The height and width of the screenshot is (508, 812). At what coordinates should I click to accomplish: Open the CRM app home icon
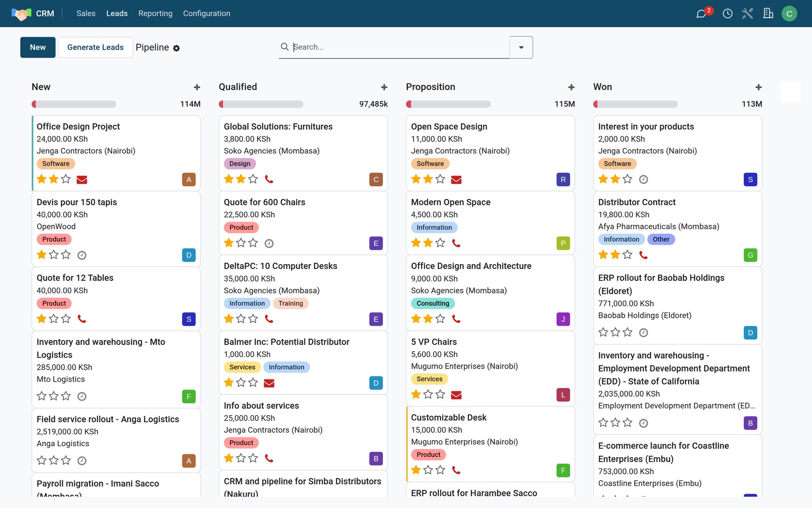click(22, 14)
